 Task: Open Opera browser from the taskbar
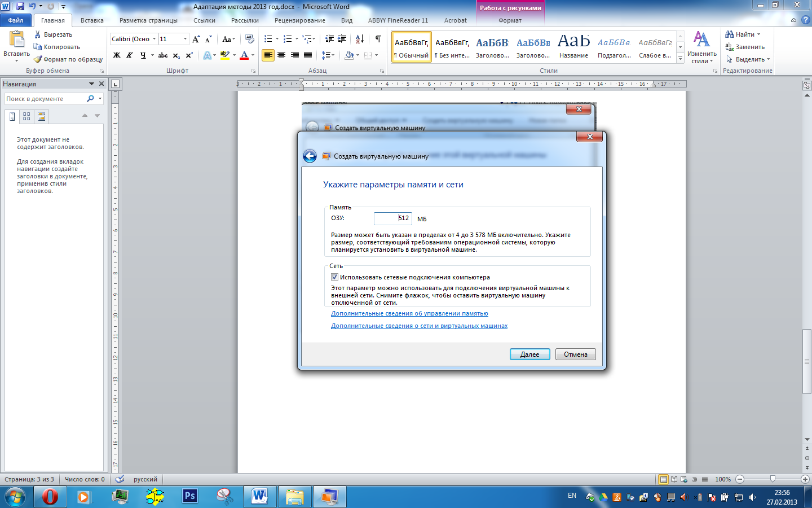(50, 497)
